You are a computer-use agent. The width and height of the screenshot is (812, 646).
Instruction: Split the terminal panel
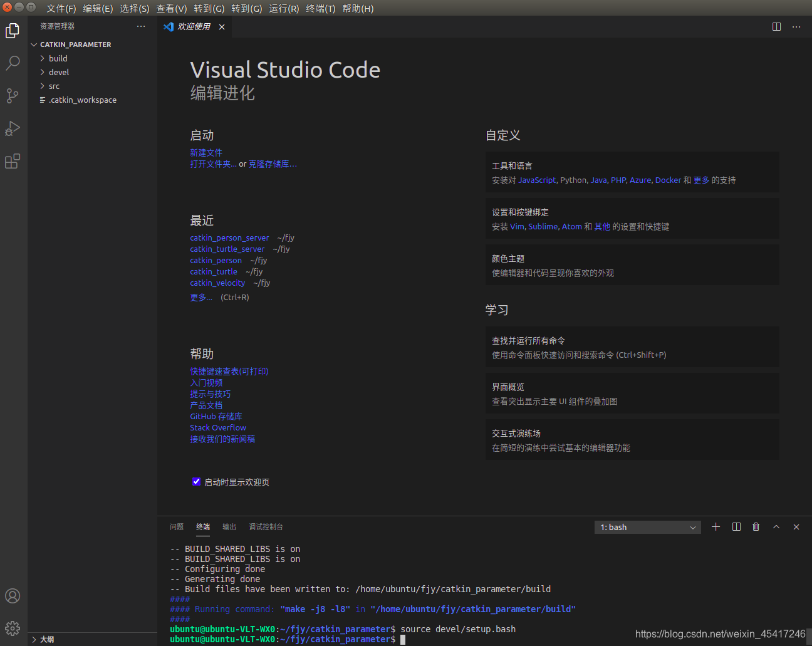[736, 527]
